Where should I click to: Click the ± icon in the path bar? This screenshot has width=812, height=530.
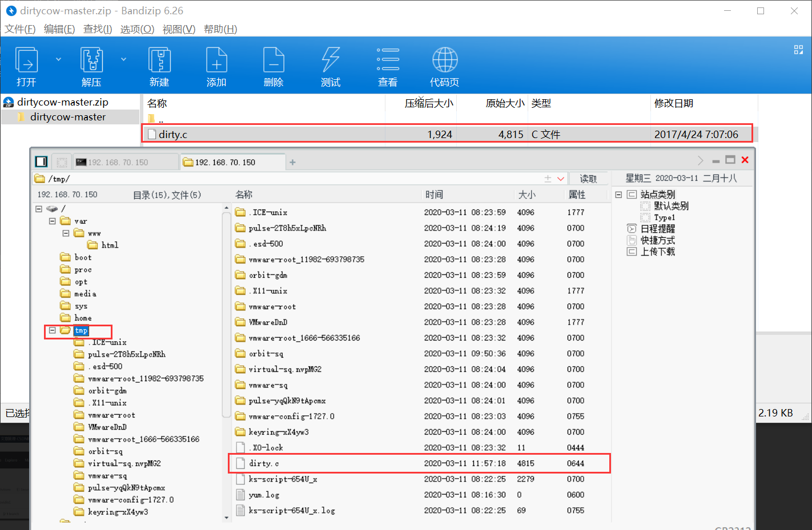pos(548,179)
